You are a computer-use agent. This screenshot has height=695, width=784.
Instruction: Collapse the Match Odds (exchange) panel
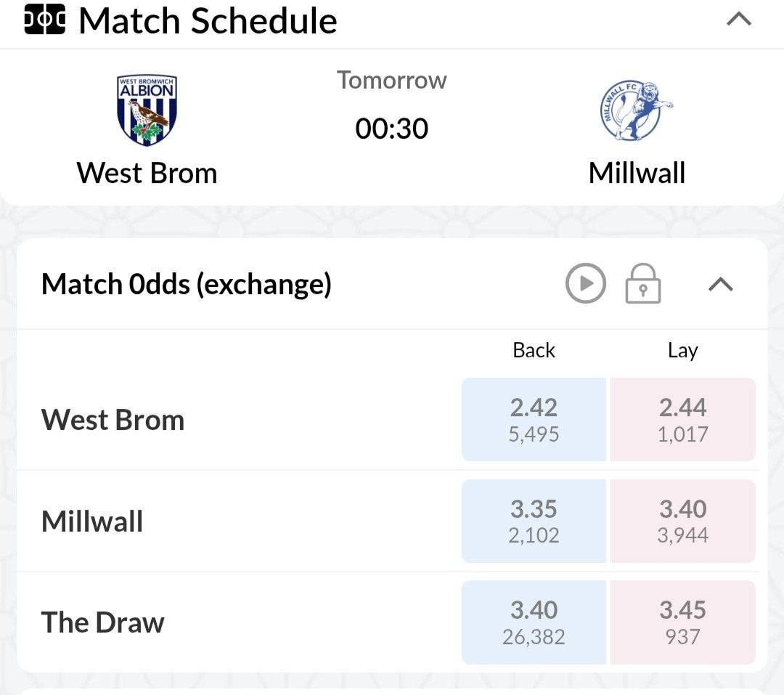coord(720,285)
